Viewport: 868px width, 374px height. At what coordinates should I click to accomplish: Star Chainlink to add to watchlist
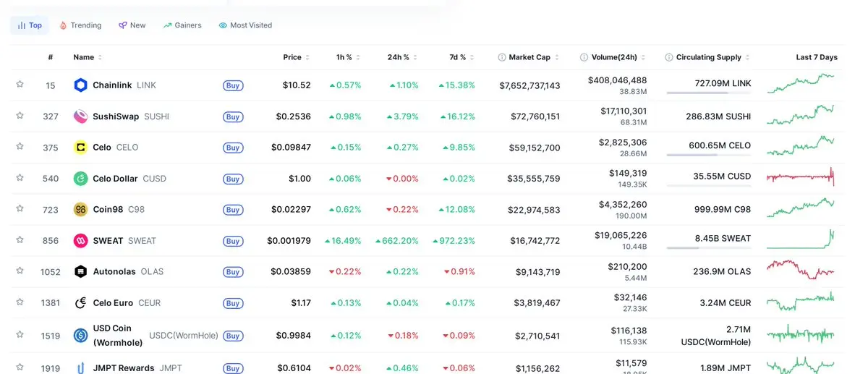tap(20, 85)
